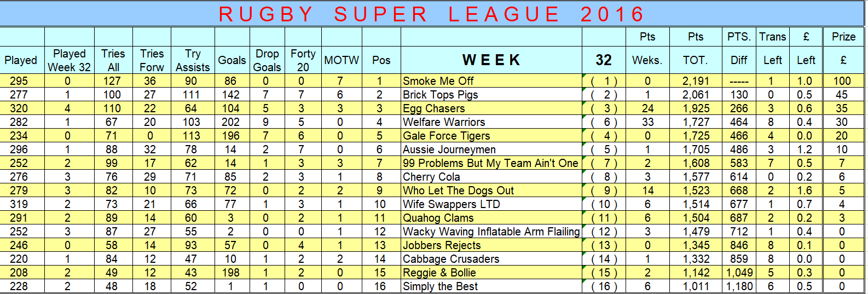
Task: Click the MOTW column header
Action: point(342,60)
